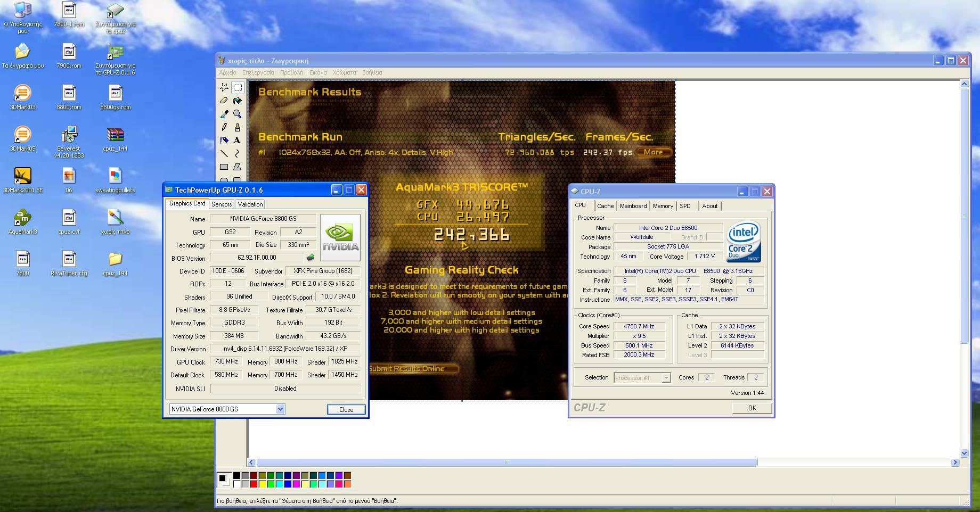This screenshot has height=512, width=980.
Task: Open the AquaMark3 desktop icon
Action: pyautogui.click(x=22, y=222)
